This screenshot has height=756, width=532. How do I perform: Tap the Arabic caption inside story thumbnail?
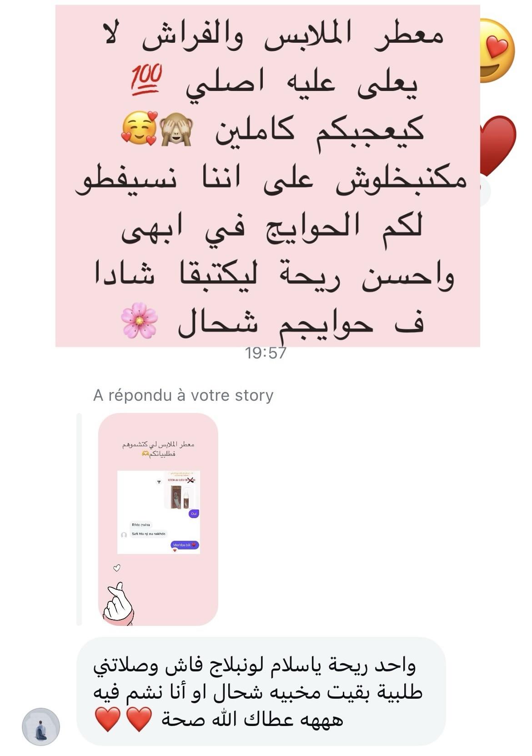pyautogui.click(x=158, y=449)
